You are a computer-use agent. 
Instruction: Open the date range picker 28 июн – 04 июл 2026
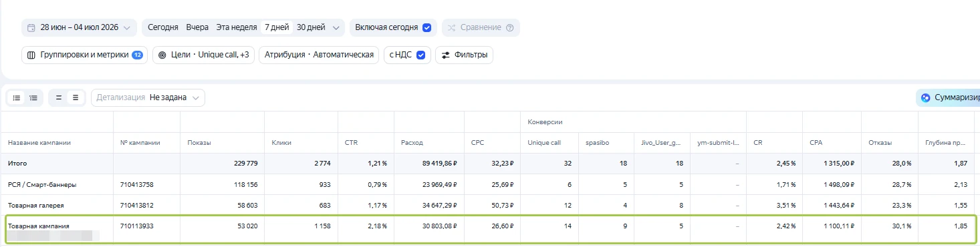click(x=79, y=27)
